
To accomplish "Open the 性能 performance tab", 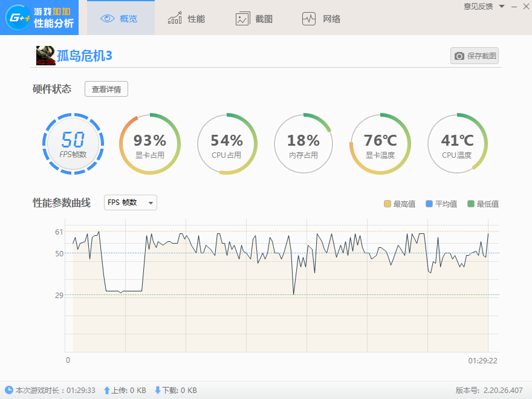I will click(x=187, y=19).
